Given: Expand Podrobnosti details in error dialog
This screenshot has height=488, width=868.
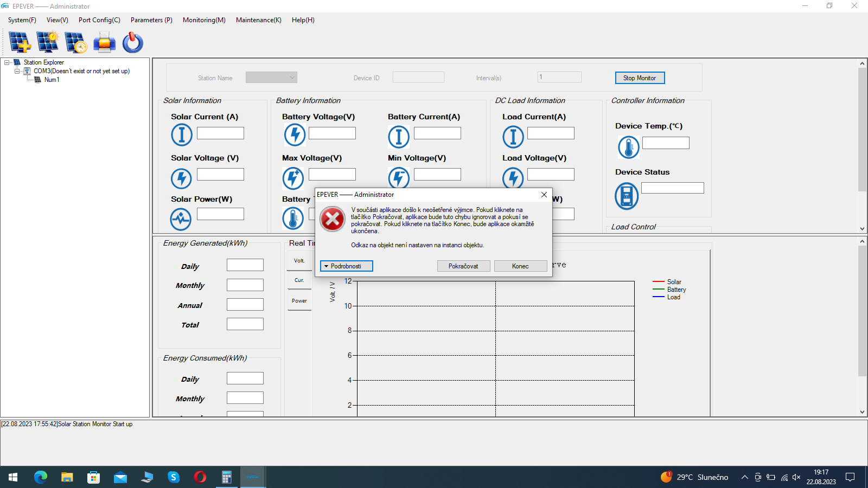Looking at the screenshot, I should coord(346,266).
